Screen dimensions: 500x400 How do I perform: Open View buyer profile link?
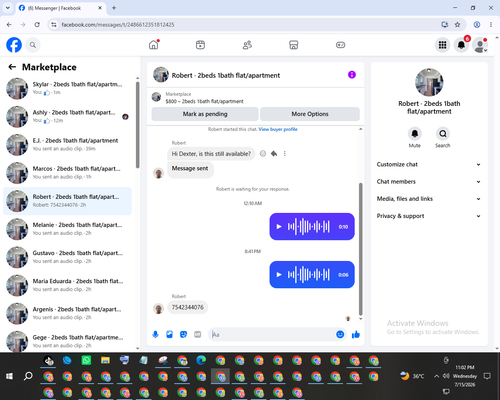pyautogui.click(x=278, y=129)
